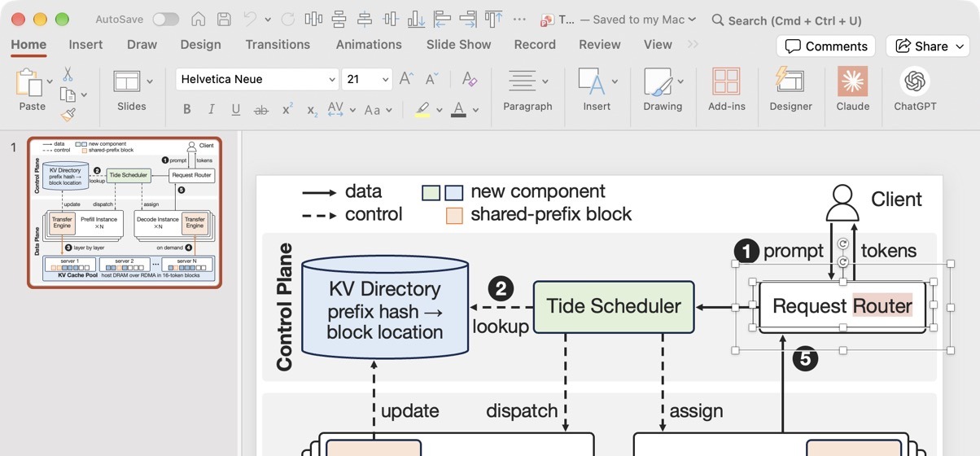
Task: Expand Slides dropdown arrow
Action: coord(150,81)
